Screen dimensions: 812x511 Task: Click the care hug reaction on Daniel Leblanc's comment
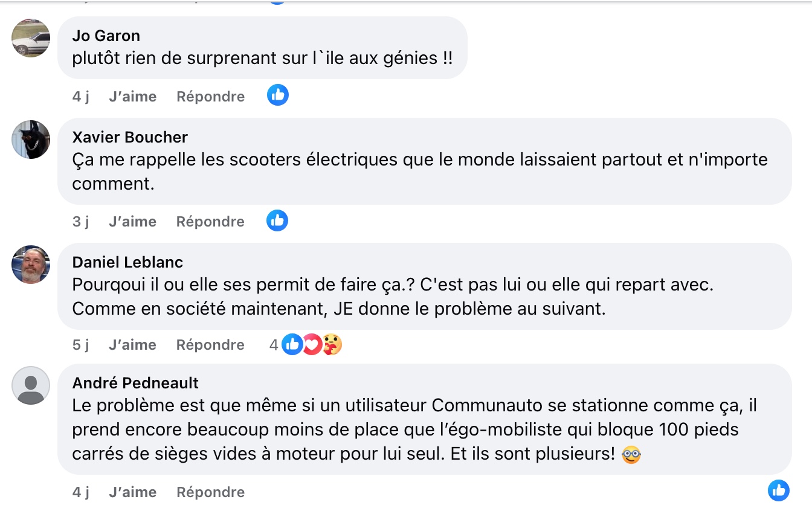tap(332, 344)
